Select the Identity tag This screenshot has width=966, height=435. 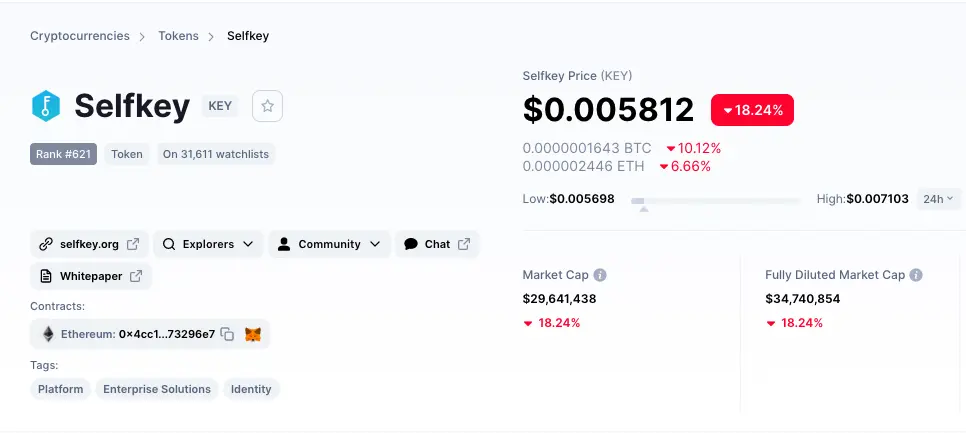tap(251, 389)
